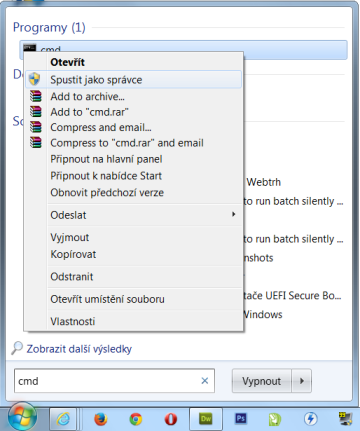Clear the search box with the X

click(205, 380)
